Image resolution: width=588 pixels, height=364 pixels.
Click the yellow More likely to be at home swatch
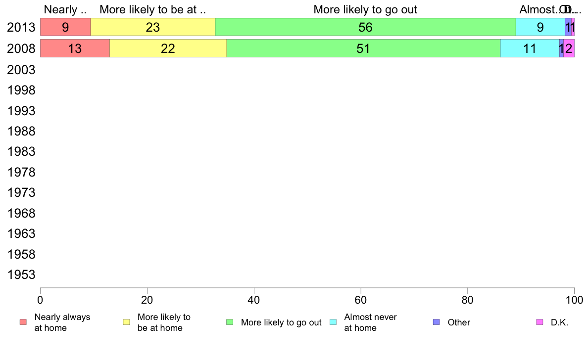tap(126, 322)
